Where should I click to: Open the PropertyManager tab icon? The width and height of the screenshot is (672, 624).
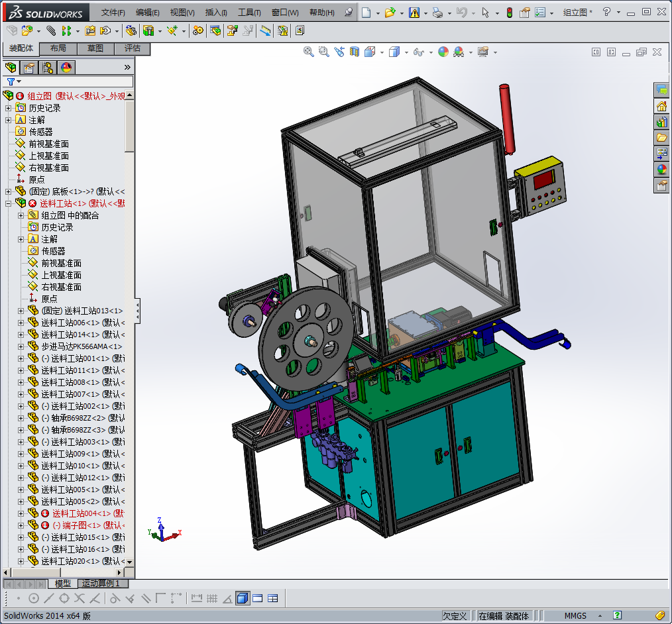point(28,67)
